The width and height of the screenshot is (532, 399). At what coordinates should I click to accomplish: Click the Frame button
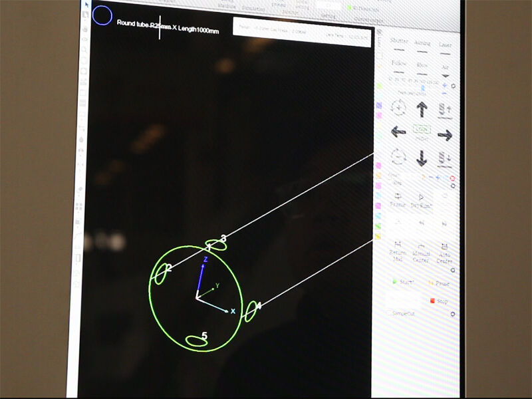[398, 201]
